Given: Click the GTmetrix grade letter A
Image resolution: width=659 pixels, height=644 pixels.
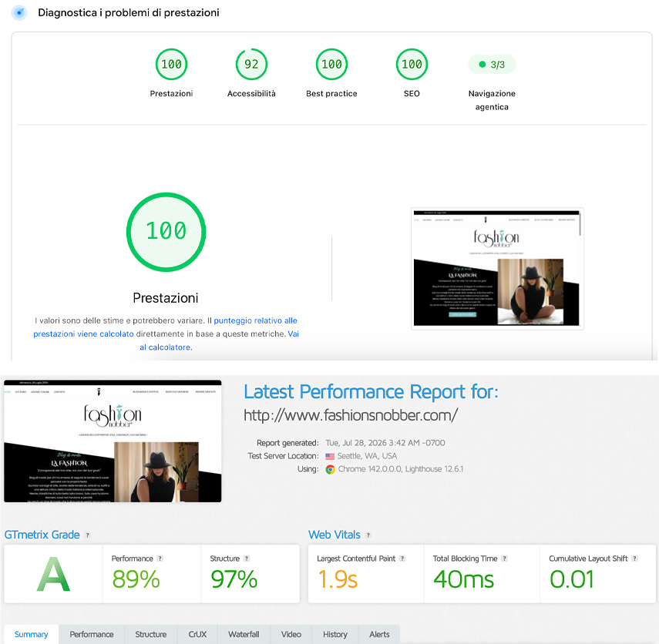Looking at the screenshot, I should (x=53, y=574).
